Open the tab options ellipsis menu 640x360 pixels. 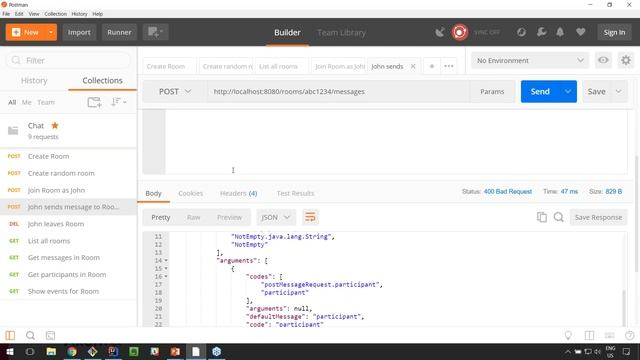[x=449, y=66]
